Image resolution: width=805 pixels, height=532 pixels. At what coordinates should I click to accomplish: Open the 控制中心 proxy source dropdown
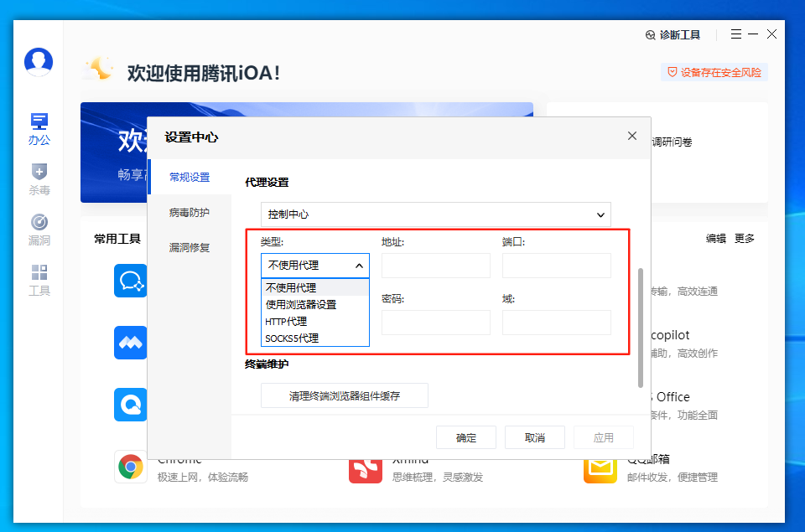point(435,214)
